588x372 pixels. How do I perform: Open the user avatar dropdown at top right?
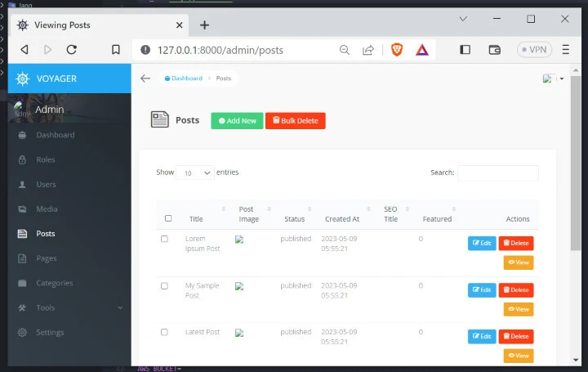click(553, 78)
